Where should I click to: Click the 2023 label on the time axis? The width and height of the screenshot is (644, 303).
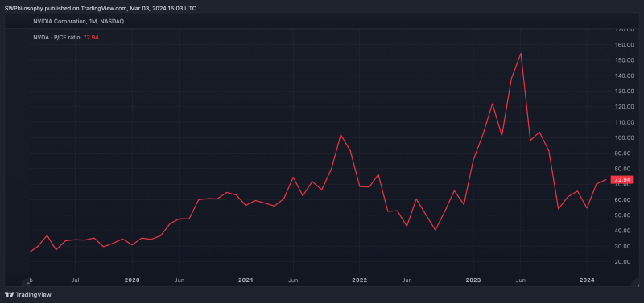click(x=473, y=280)
